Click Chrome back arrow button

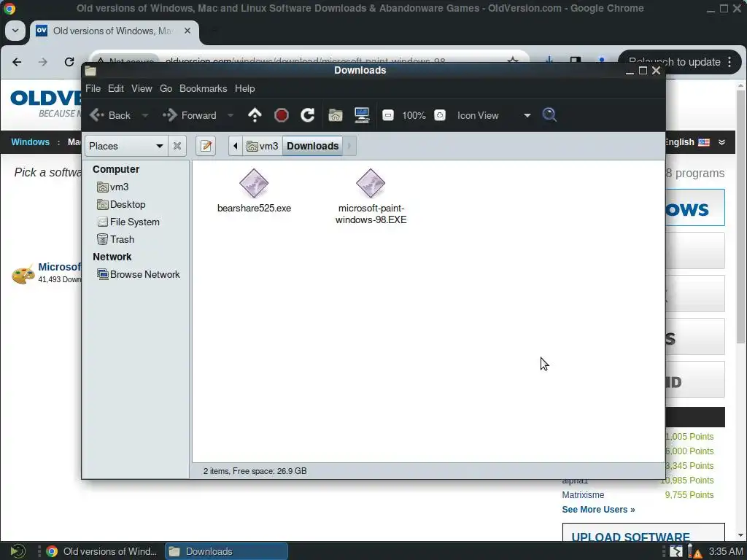17,62
